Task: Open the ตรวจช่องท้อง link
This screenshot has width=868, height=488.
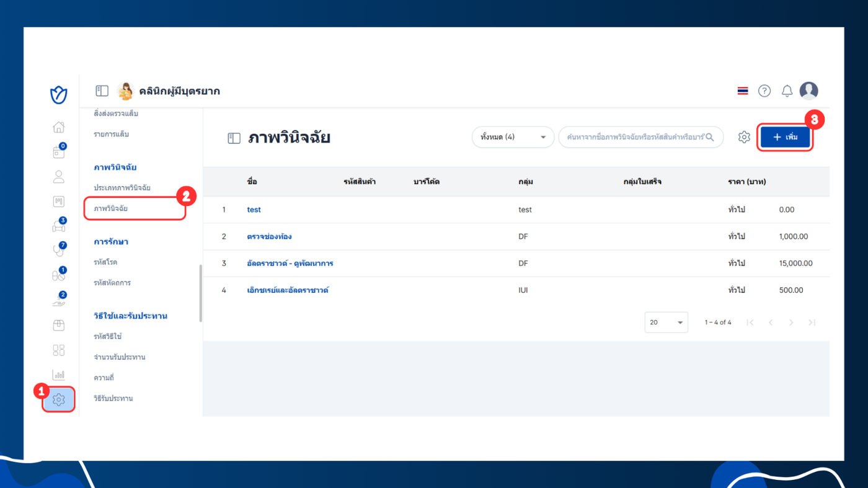Action: point(269,236)
